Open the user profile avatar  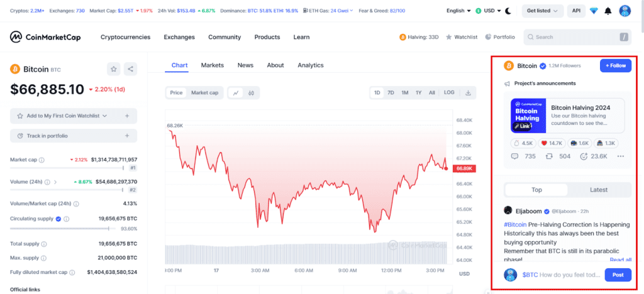pyautogui.click(x=625, y=11)
